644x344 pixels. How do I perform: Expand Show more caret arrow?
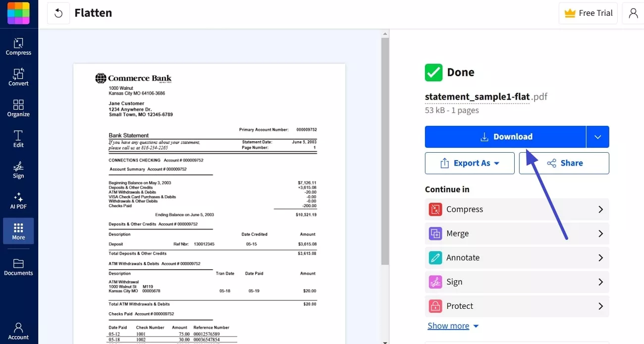click(476, 326)
